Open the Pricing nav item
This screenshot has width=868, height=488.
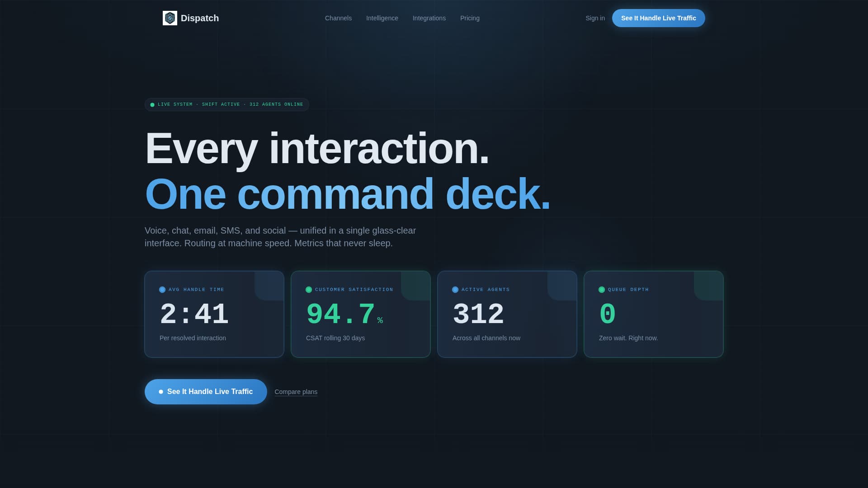click(x=469, y=18)
